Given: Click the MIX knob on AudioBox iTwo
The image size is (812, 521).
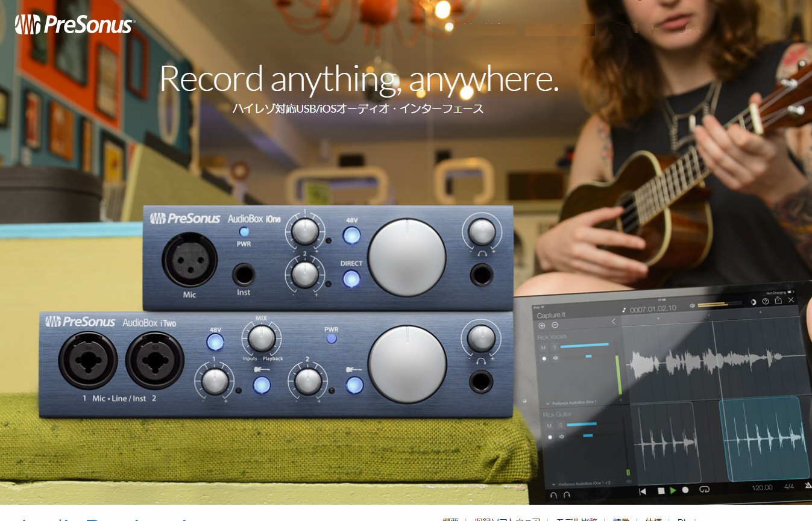Looking at the screenshot, I should [262, 338].
